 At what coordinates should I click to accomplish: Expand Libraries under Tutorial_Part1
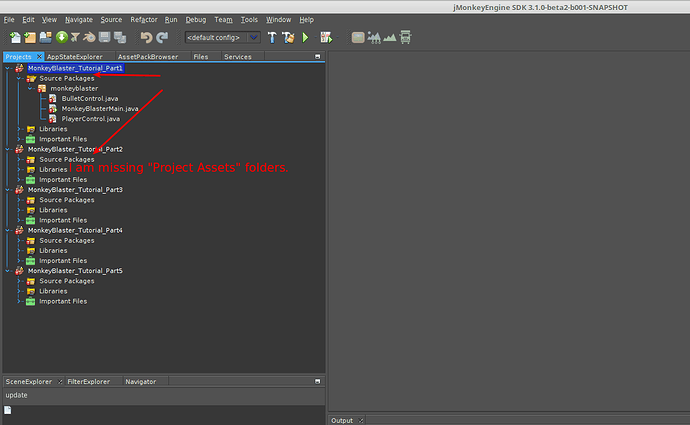pyautogui.click(x=19, y=129)
